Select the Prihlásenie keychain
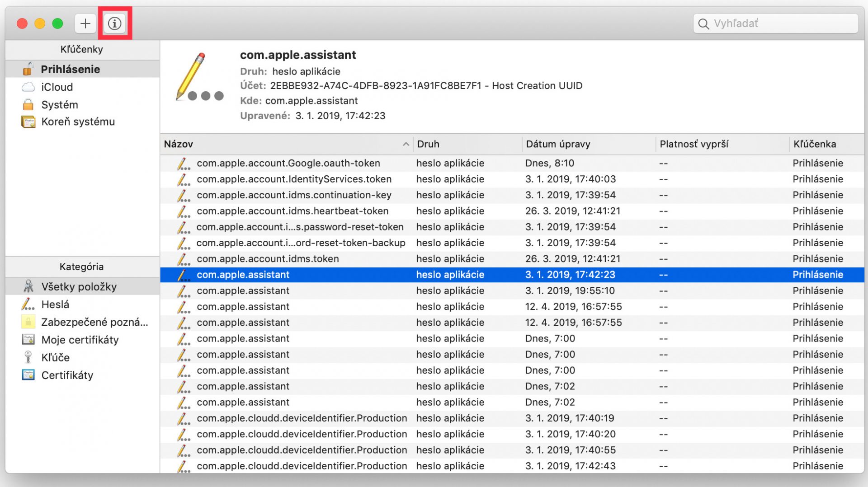This screenshot has height=487, width=868. point(82,69)
